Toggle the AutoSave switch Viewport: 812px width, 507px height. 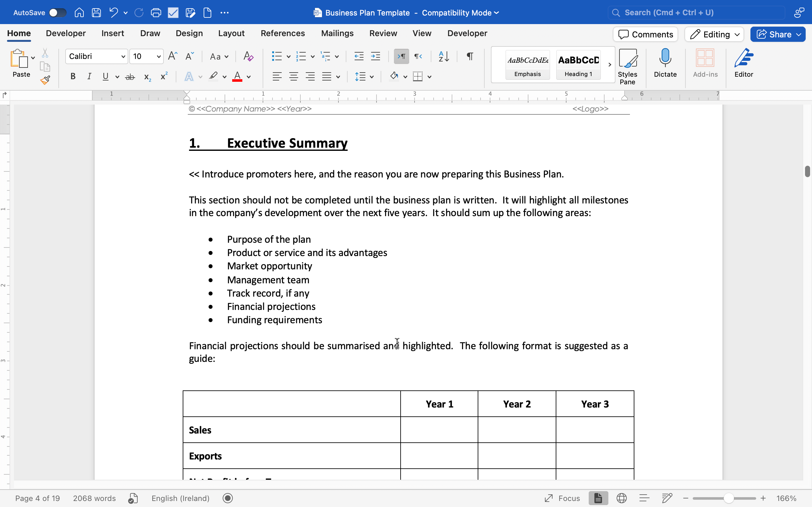click(57, 13)
